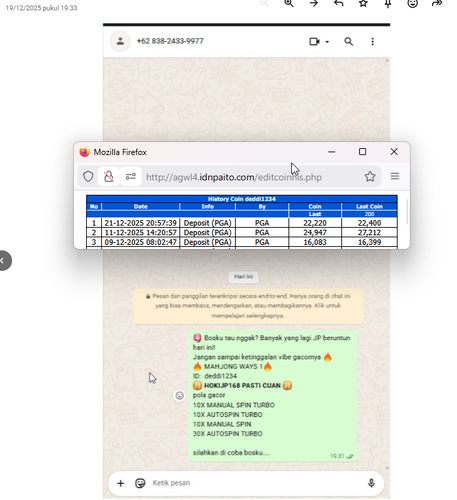Close the Mozilla Firefox window
The height and width of the screenshot is (500, 457).
(x=394, y=152)
